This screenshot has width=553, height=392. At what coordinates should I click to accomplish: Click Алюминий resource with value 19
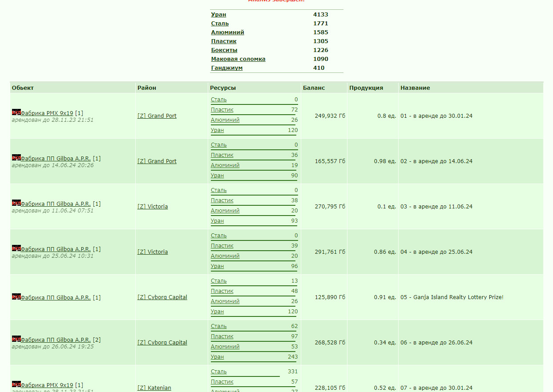pyautogui.click(x=225, y=165)
